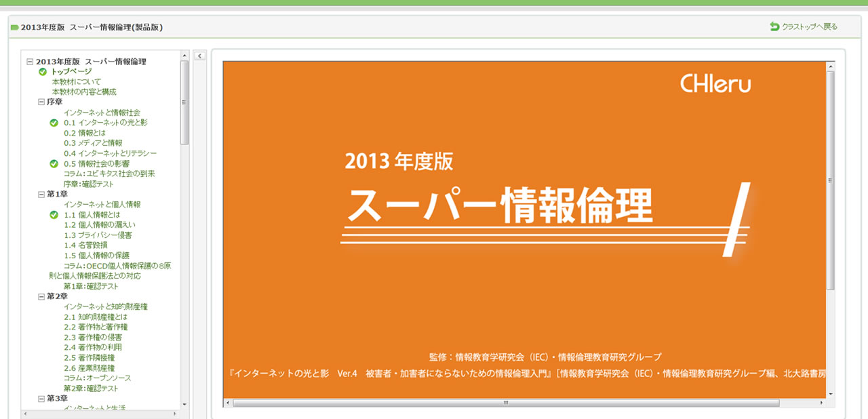Click the tree panel vertical scrollbar thumb

pos(184,102)
